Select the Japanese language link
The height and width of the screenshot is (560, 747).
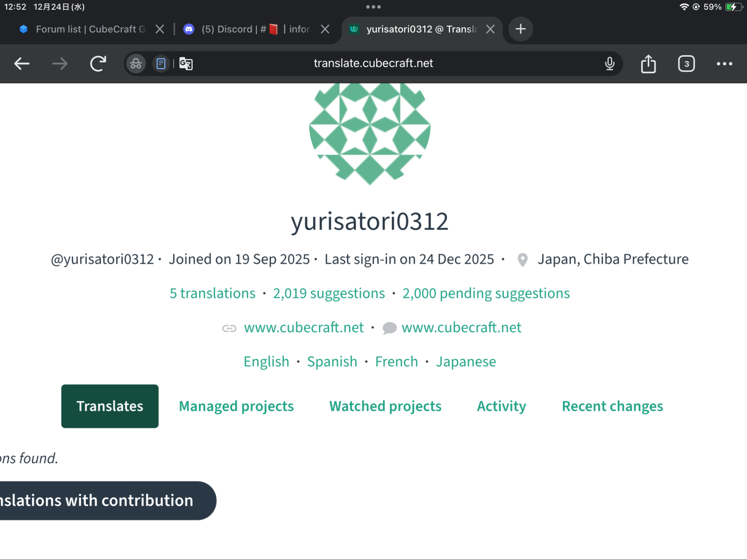466,362
